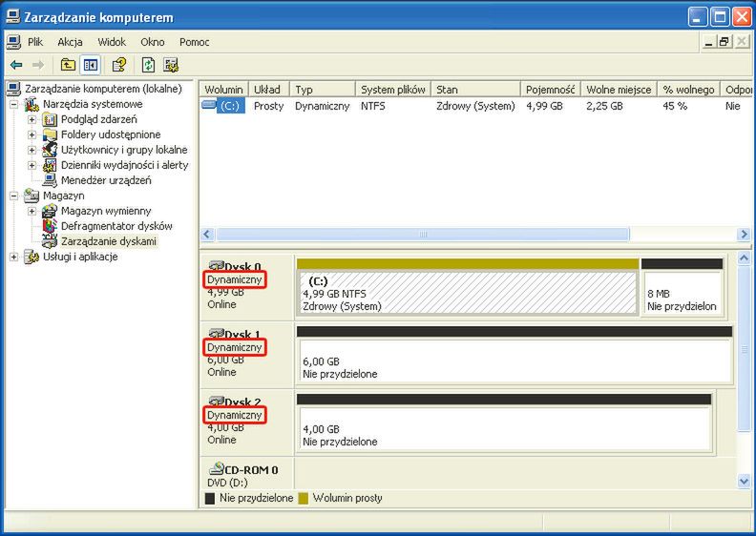Click the Podgląd zdarzeń icon

pyautogui.click(x=50, y=119)
